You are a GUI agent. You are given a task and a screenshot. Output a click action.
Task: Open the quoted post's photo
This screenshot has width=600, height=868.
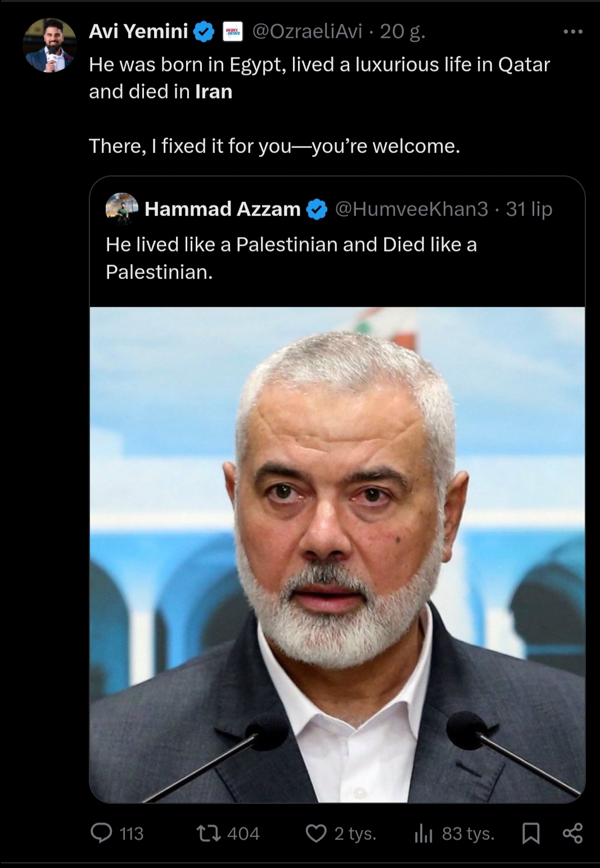pos(337,554)
